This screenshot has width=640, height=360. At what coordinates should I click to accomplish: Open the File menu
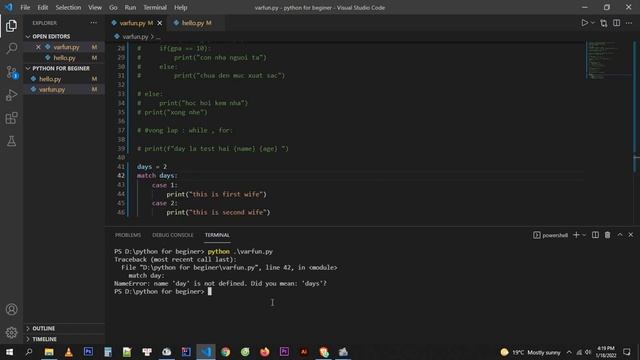coord(25,7)
